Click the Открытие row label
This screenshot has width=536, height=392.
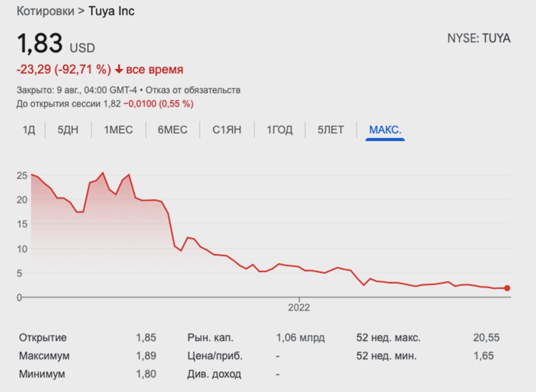(x=42, y=338)
